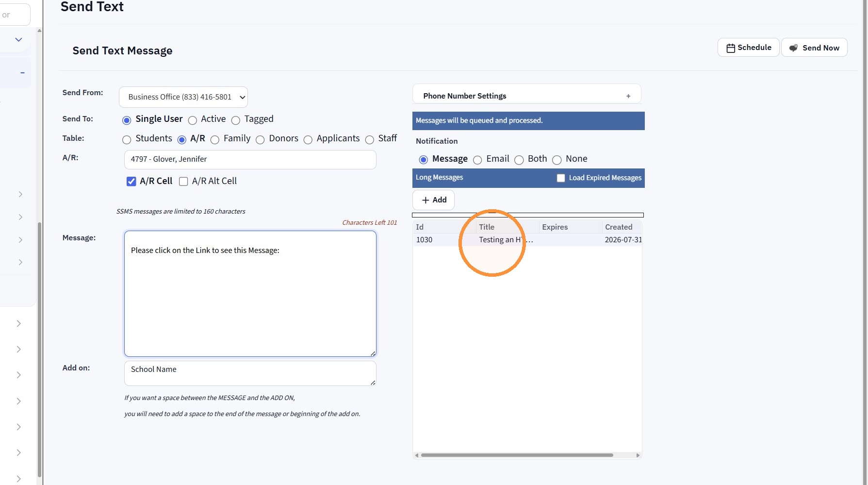This screenshot has height=485, width=868.
Task: Select the None notification radio
Action: [557, 160]
